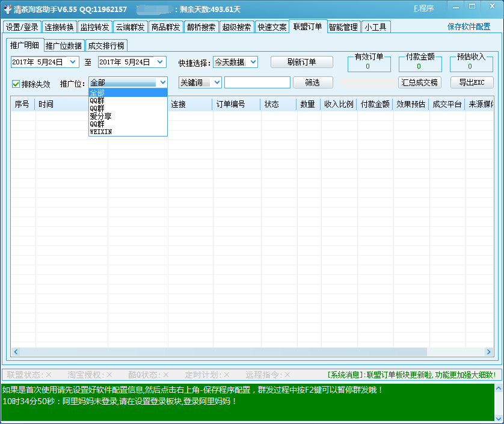The width and height of the screenshot is (504, 424).
Task: Click the 远程指令 status indicator
Action: click(268, 375)
